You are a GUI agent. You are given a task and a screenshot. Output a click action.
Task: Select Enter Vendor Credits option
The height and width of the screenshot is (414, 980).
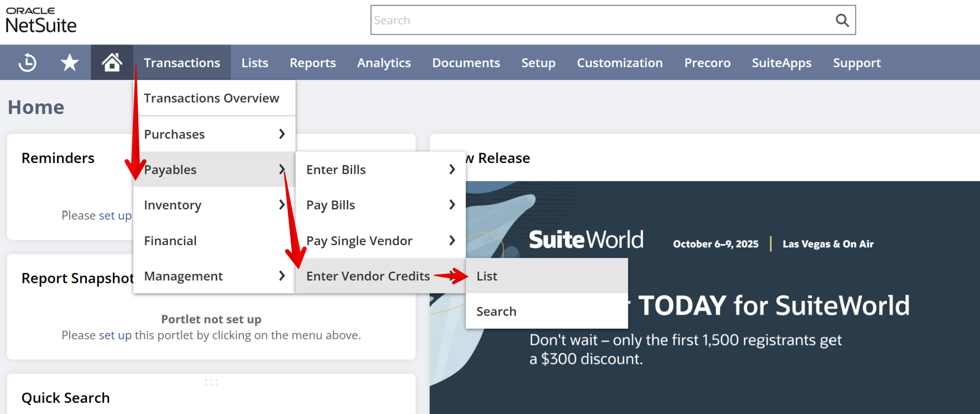380,276
